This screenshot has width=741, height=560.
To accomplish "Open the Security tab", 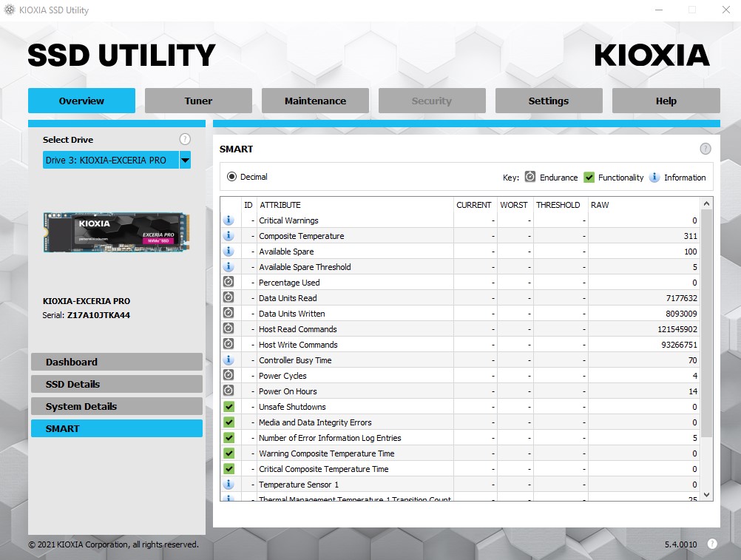I will click(x=432, y=101).
